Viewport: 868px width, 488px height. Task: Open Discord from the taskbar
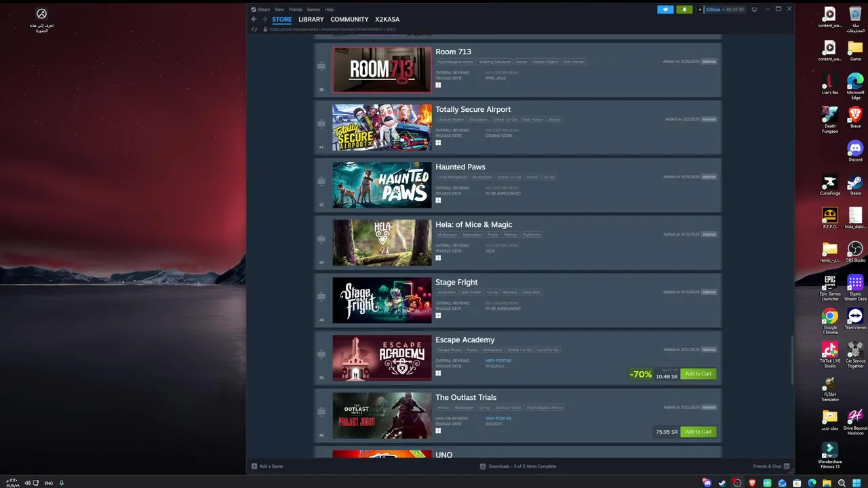point(707,483)
